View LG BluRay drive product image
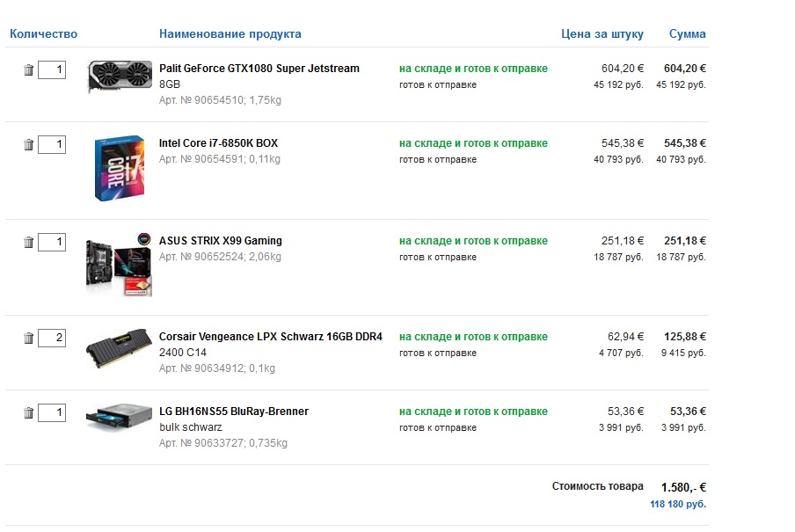This screenshot has width=795, height=532. (119, 417)
